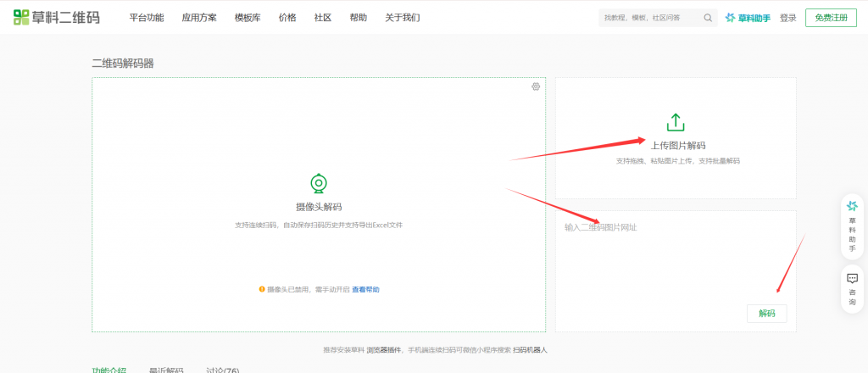Viewport: 868px width, 373px height.
Task: Open the 扫码机器人 link
Action: (530, 350)
